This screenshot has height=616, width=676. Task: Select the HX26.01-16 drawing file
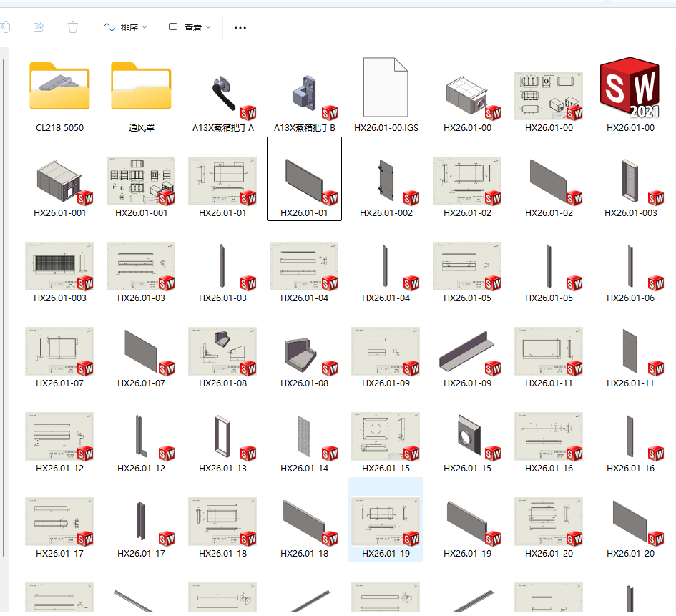coord(549,436)
